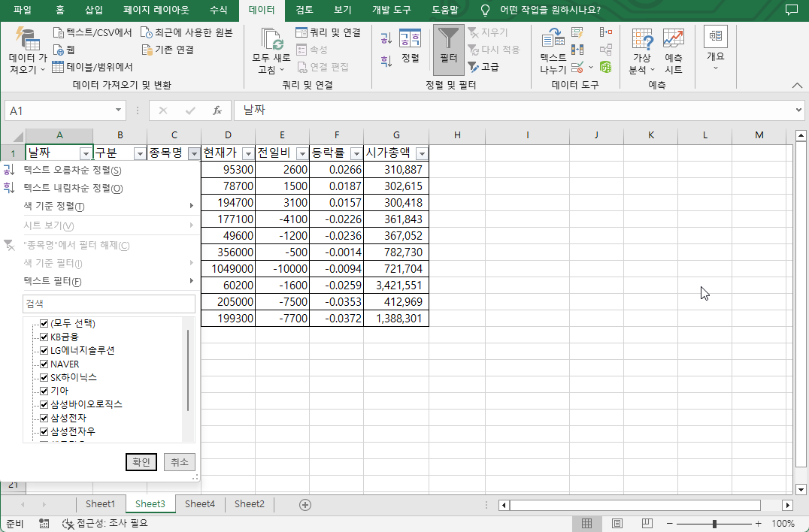The image size is (809, 532).
Task: Switch to the Sheet1 tab
Action: tap(100, 503)
